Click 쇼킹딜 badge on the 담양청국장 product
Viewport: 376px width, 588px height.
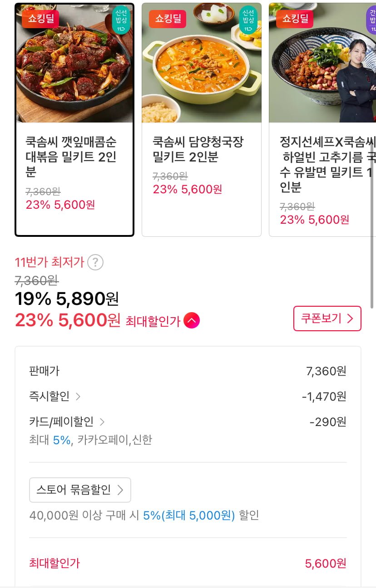pyautogui.click(x=168, y=19)
